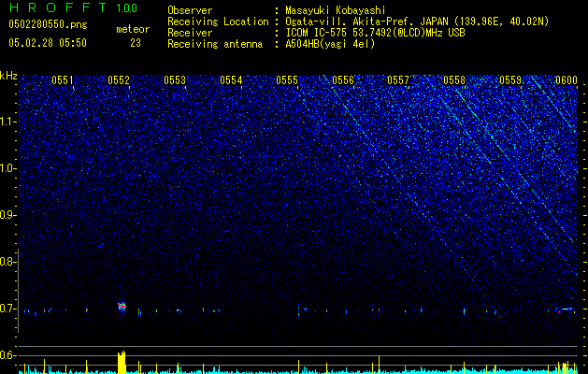Click the 0555 time marker
Screen dimensions: 588x374
[x=287, y=80]
